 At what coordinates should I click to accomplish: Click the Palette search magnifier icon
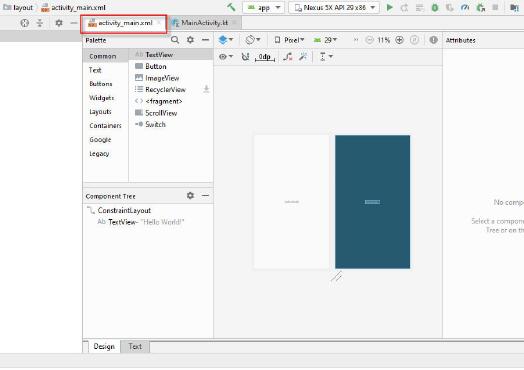click(x=174, y=40)
